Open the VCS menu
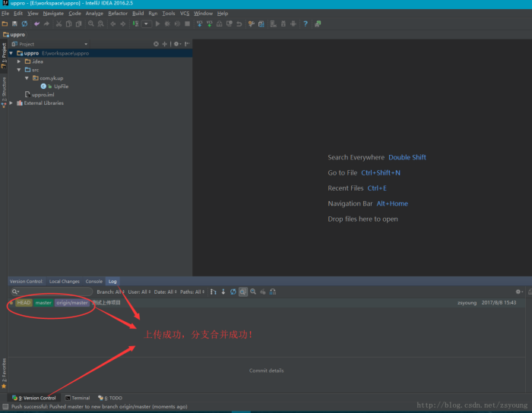532x413 pixels. pyautogui.click(x=185, y=13)
